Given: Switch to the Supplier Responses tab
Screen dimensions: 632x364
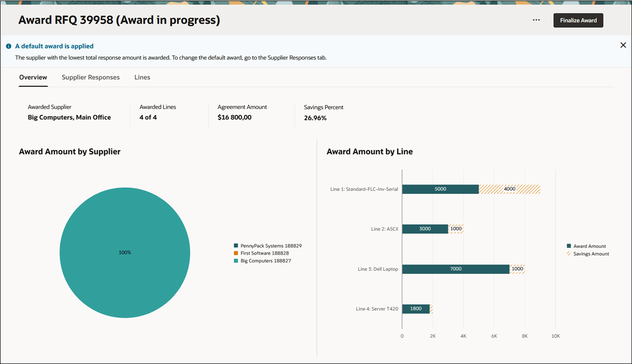Looking at the screenshot, I should pos(91,77).
